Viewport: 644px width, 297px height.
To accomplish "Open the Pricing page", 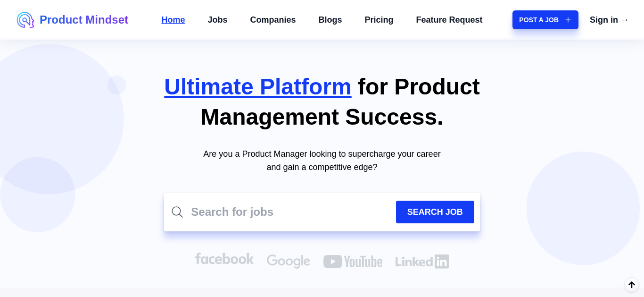I will point(379,20).
